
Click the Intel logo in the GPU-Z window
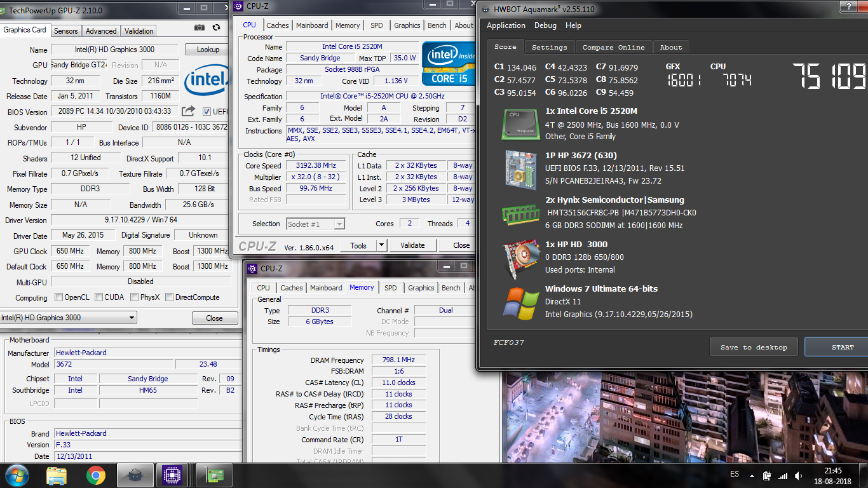pos(207,81)
